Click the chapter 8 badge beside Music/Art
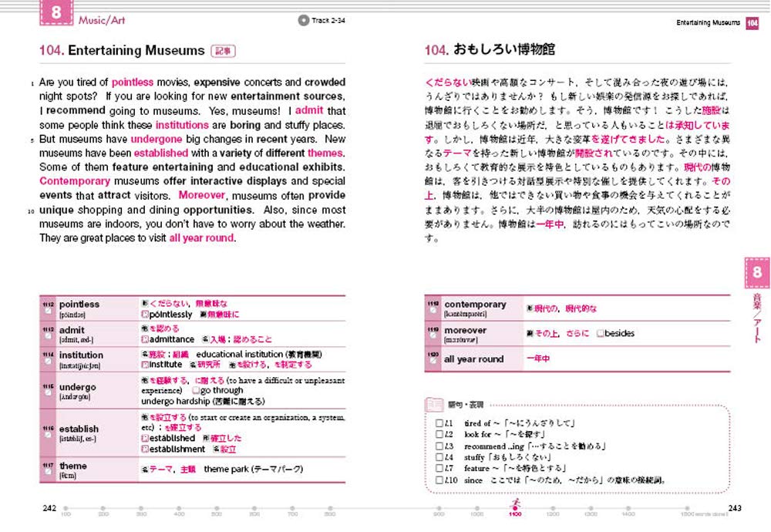 click(56, 12)
